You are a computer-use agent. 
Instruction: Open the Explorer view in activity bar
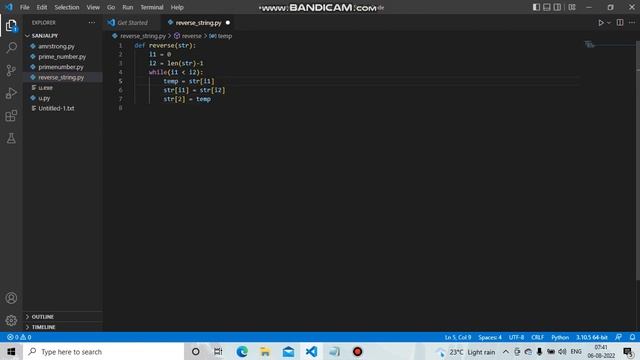pos(11,26)
